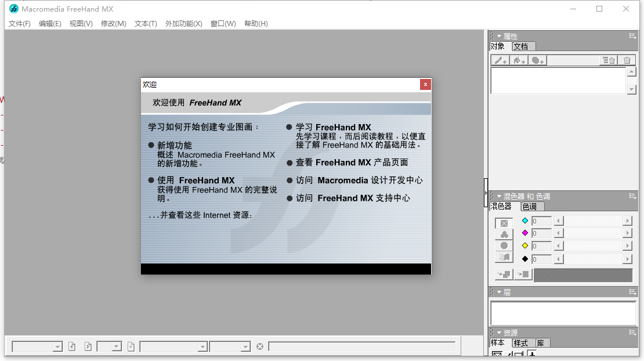Open the 新增功能 welcome link
Image resolution: width=644 pixels, height=361 pixels.
point(175,145)
